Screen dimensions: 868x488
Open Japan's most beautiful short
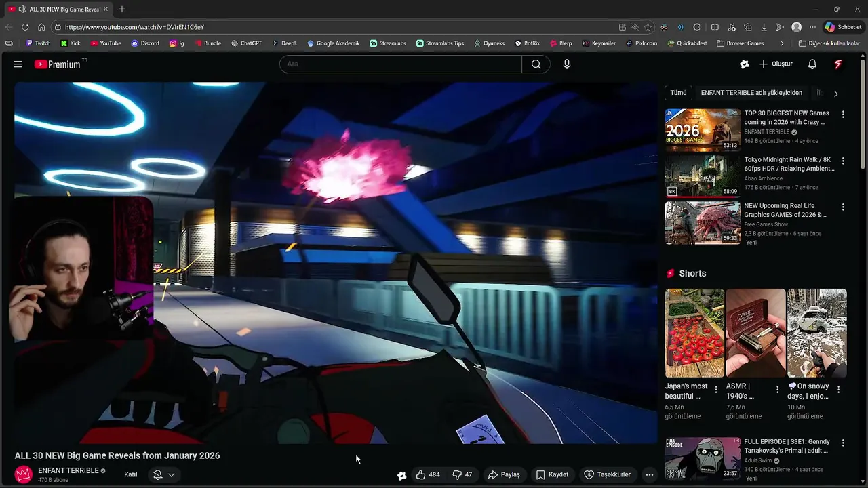[x=694, y=333]
